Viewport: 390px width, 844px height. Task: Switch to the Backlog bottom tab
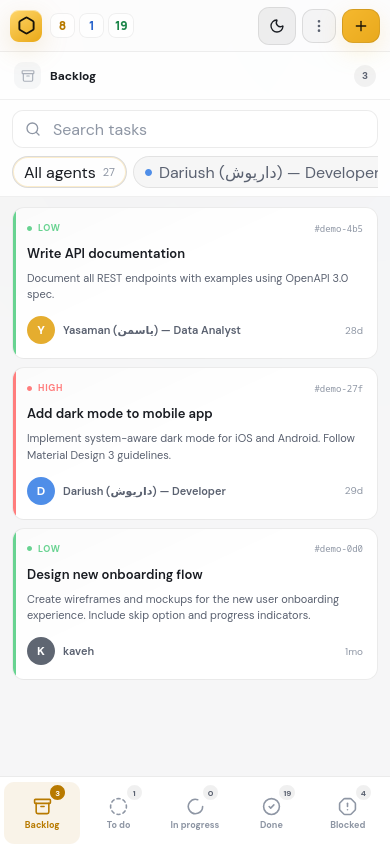[x=42, y=813]
